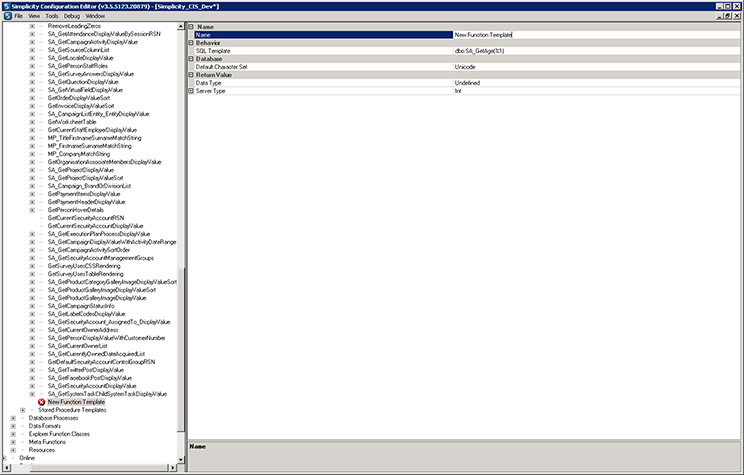This screenshot has width=744, height=475.
Task: Click the tree horizontal scroll right arrow
Action: 173,467
